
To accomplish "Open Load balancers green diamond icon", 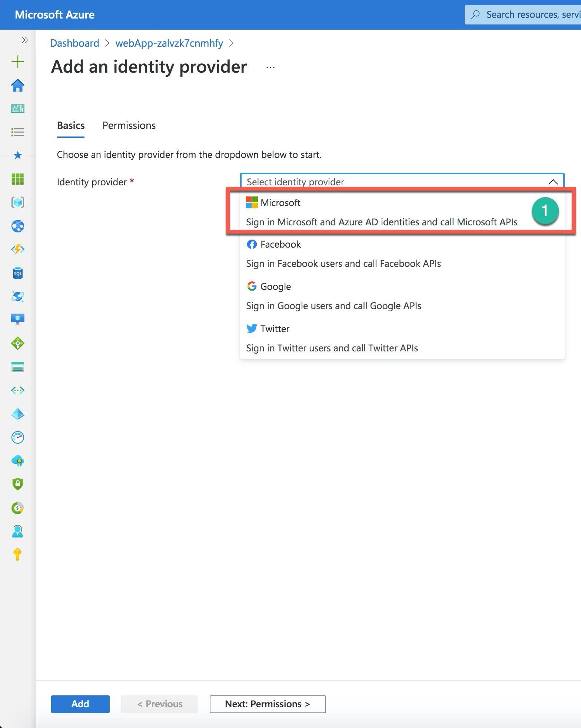I will [x=18, y=344].
